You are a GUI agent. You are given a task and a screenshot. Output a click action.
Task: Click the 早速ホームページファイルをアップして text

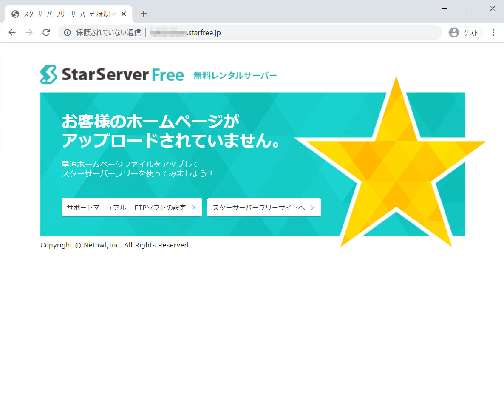click(130, 164)
